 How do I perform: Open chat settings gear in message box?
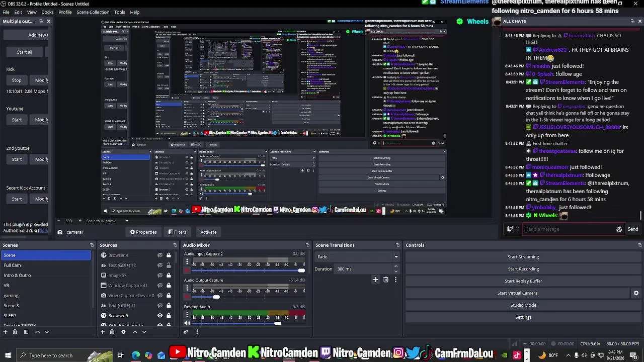619,229
